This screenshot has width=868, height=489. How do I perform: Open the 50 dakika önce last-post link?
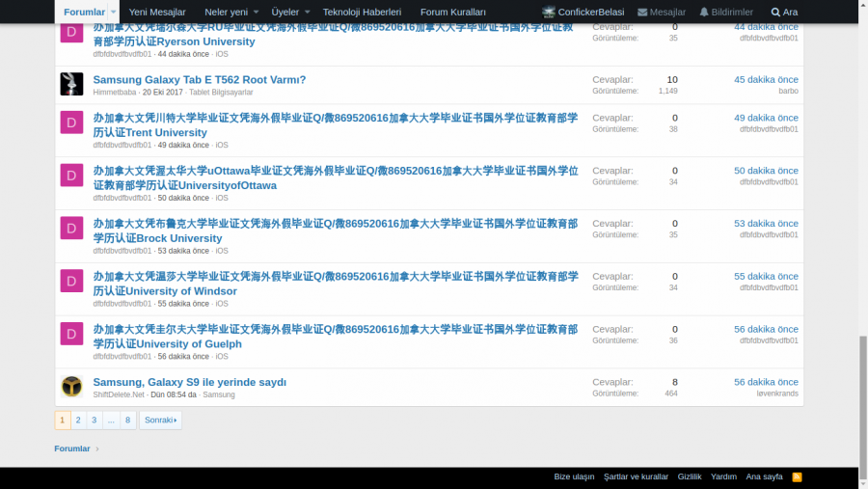pyautogui.click(x=766, y=171)
